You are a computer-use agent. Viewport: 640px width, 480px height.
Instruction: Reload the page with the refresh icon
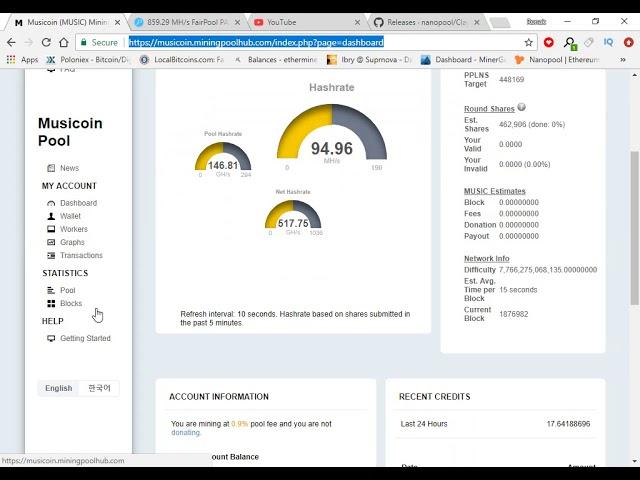(x=46, y=42)
